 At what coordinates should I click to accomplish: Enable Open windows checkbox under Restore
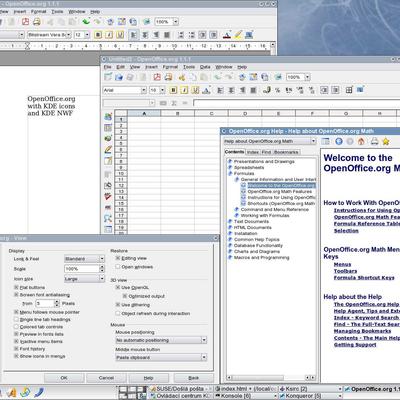[x=118, y=267]
